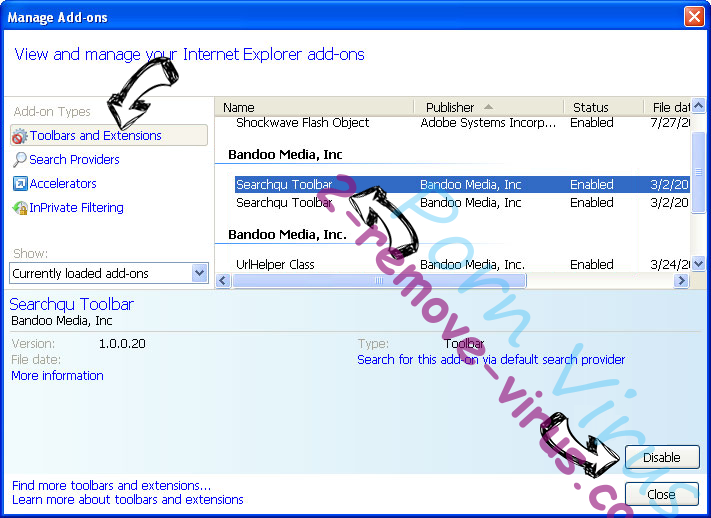The width and height of the screenshot is (711, 518).
Task: Select Search Providers add-on type
Action: click(x=74, y=160)
